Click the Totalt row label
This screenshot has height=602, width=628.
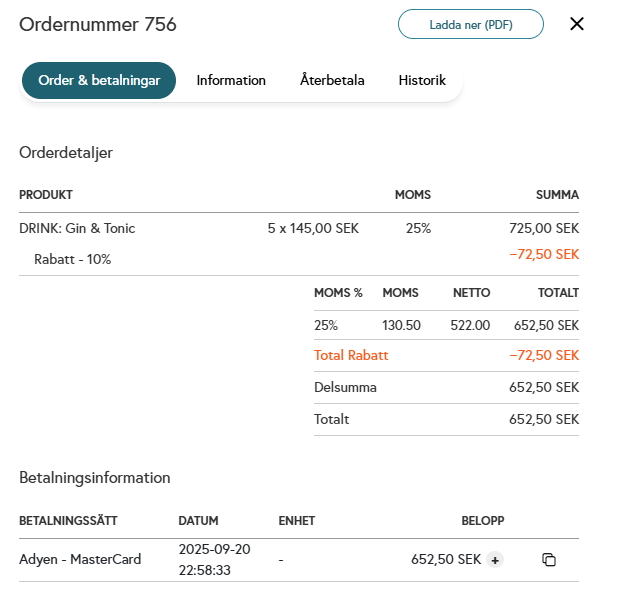tap(332, 419)
